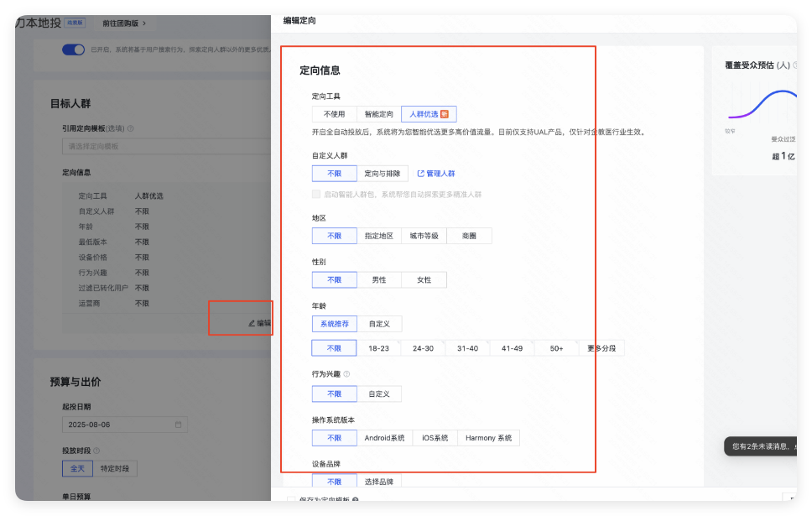The width and height of the screenshot is (812, 516).
Task: Select 不使用 under 定向工具
Action: pos(334,114)
